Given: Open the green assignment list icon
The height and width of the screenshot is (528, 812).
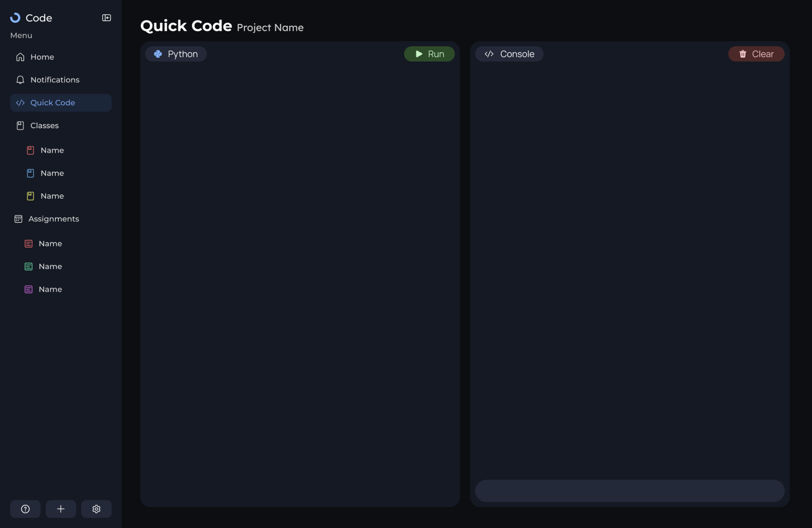Looking at the screenshot, I should pos(29,266).
